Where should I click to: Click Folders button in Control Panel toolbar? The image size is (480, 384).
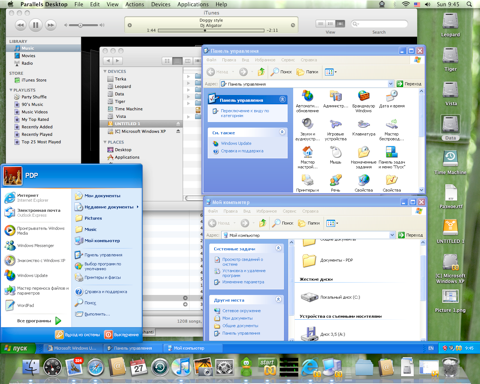tap(307, 72)
